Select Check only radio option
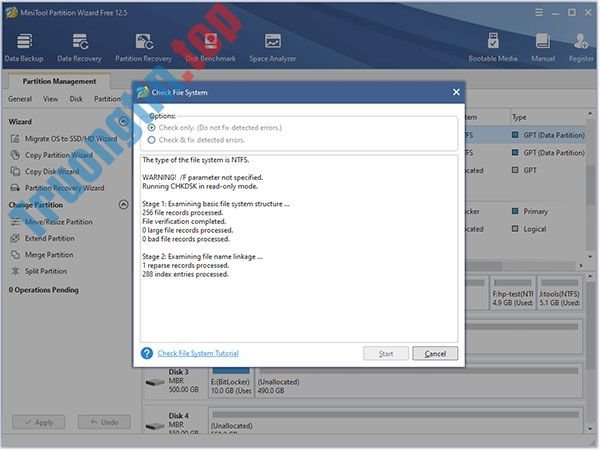The width and height of the screenshot is (600, 450). 152,127
